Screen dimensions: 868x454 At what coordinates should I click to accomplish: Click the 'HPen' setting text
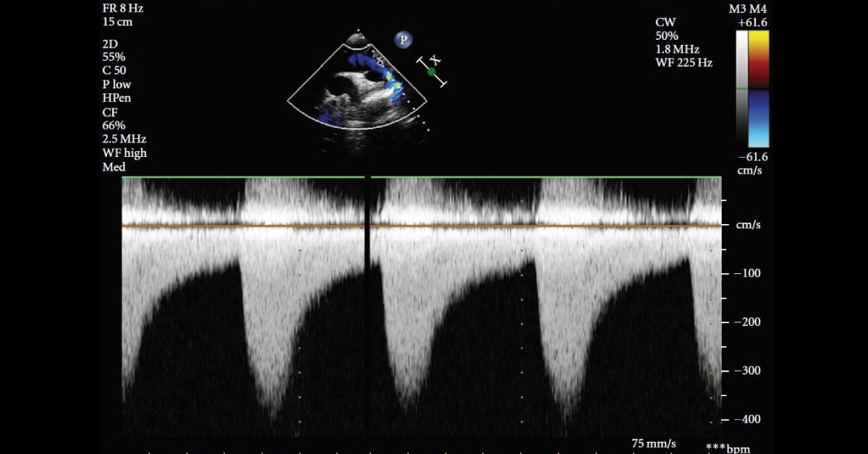(x=117, y=98)
